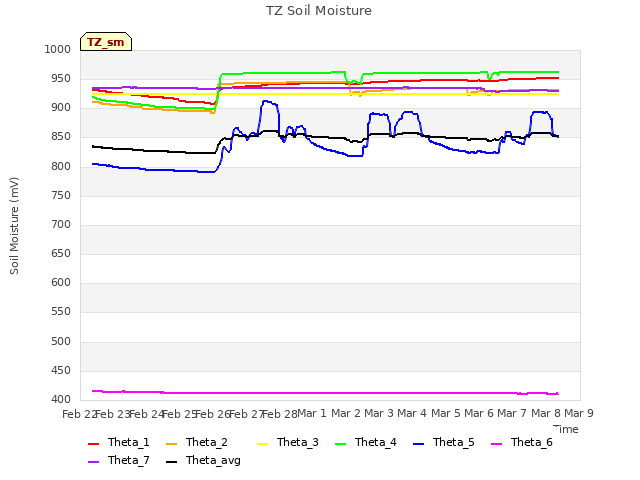Click the Mar 2 x-axis date label
640x480 pixels.
(x=346, y=413)
